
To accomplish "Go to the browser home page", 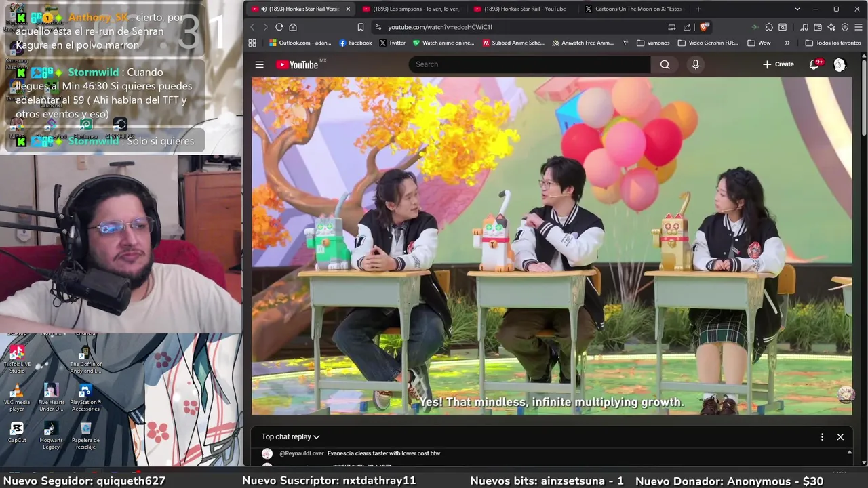I will 293,27.
